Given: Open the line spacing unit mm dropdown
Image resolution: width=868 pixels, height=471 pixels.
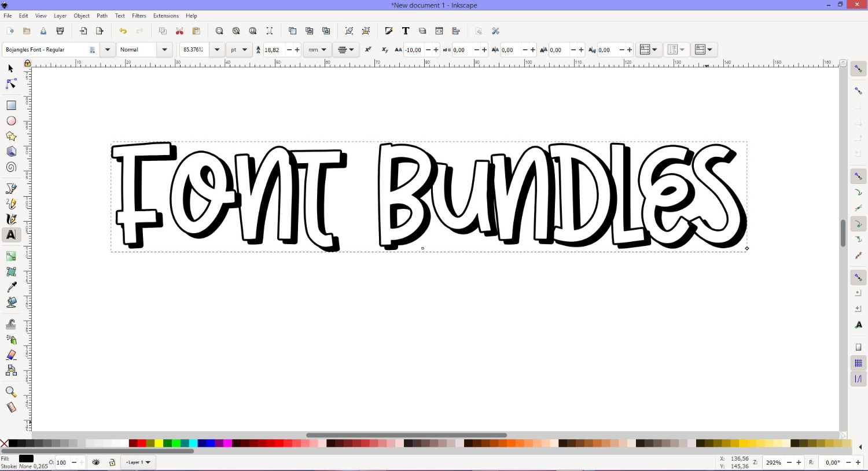Looking at the screenshot, I should click(317, 50).
